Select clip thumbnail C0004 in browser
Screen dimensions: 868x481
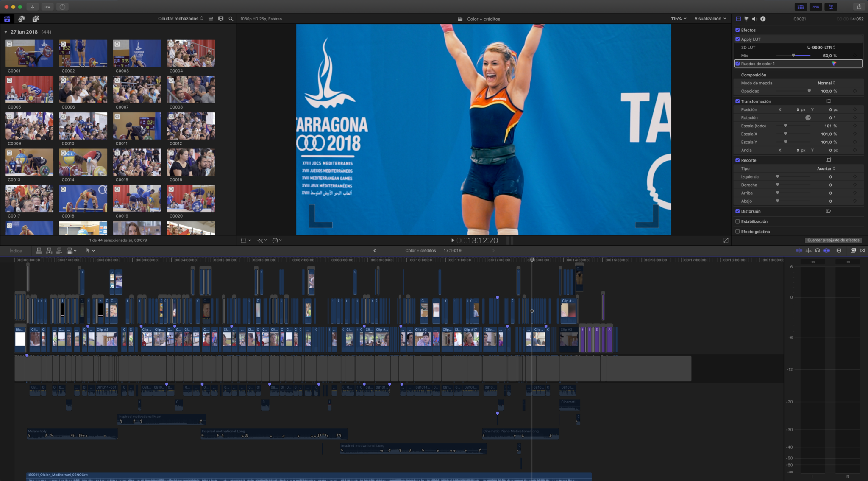pos(191,53)
